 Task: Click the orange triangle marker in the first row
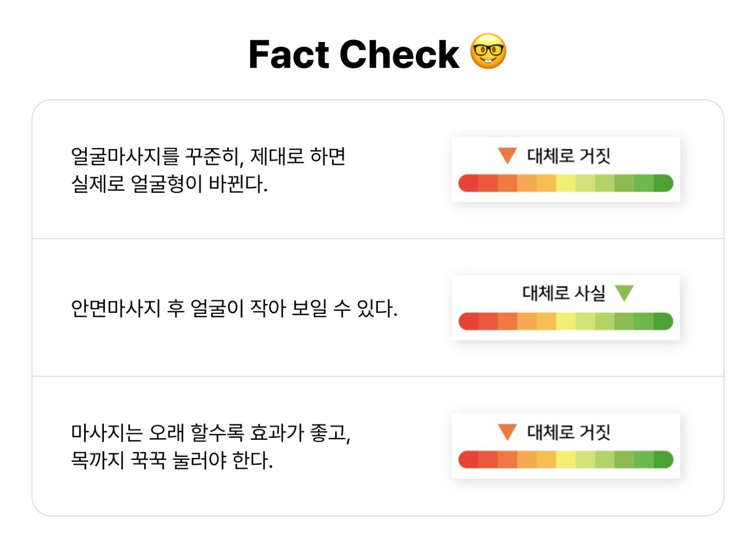pyautogui.click(x=507, y=155)
